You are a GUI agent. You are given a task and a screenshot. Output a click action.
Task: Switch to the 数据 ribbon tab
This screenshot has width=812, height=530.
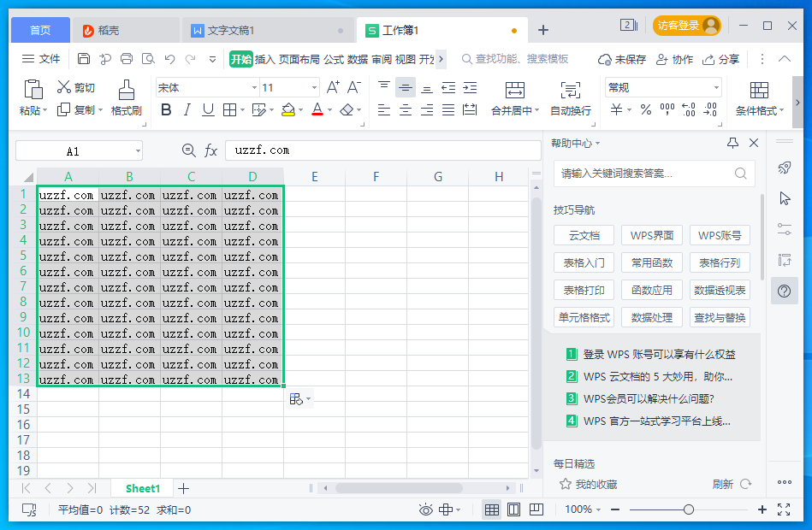359,60
